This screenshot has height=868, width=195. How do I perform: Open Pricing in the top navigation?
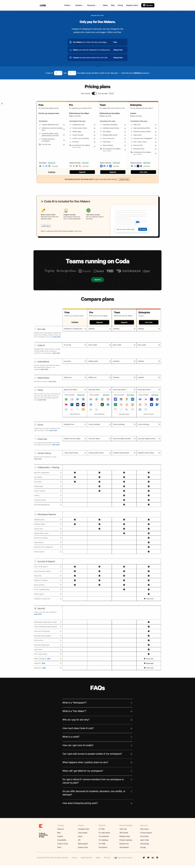(120, 5)
